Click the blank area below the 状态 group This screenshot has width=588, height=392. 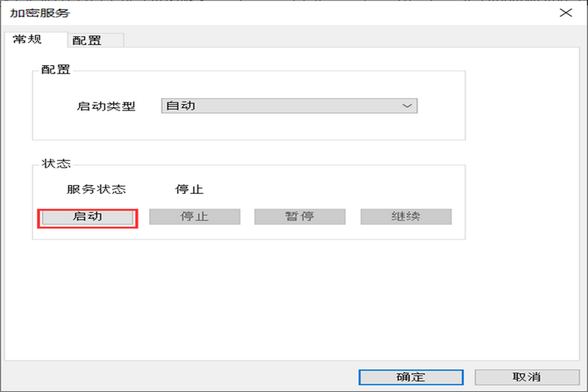click(251, 298)
